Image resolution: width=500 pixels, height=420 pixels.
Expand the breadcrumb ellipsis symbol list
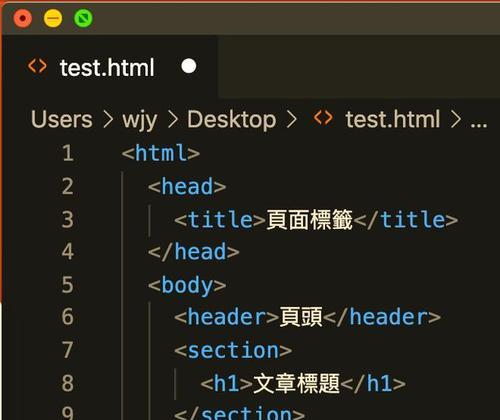coord(479,125)
